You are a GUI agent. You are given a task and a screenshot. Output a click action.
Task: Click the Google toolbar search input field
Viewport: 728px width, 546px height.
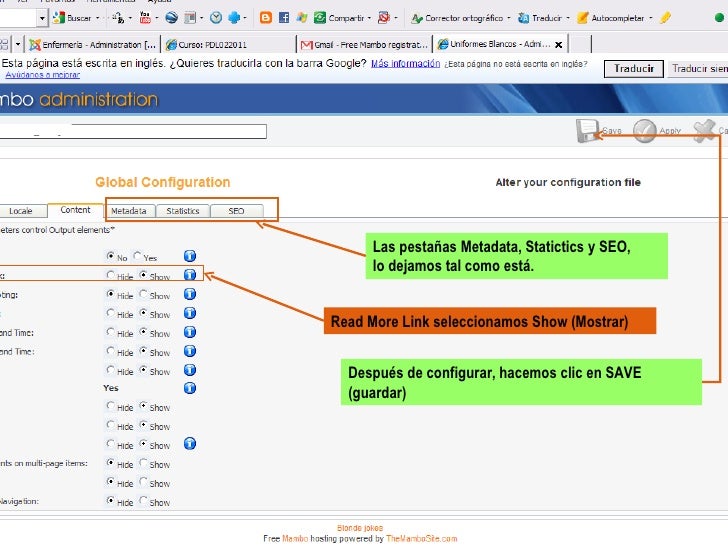click(x=18, y=18)
